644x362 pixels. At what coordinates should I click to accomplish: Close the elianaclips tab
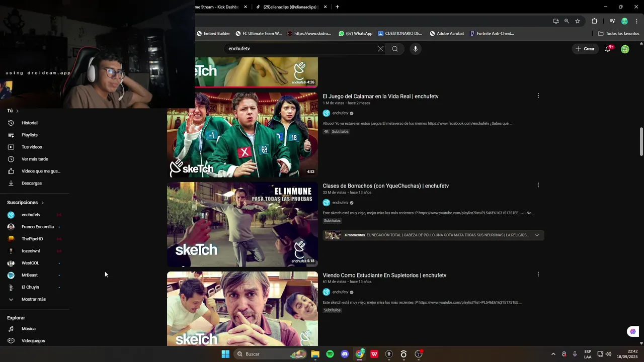coord(325,7)
